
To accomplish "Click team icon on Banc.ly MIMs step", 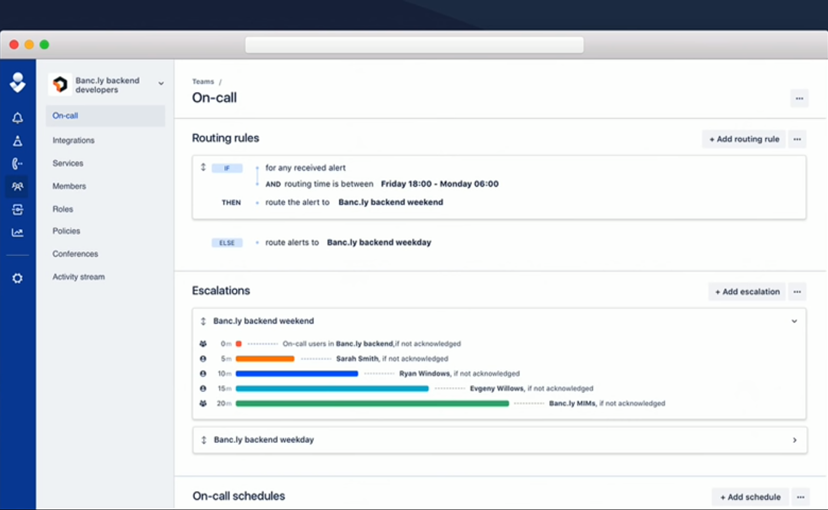I will pyautogui.click(x=203, y=403).
